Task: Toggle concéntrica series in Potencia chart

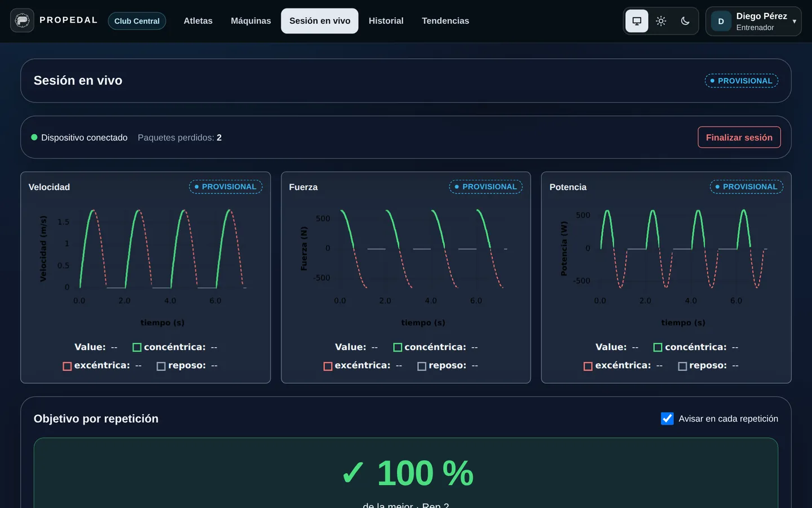Action: (696, 347)
